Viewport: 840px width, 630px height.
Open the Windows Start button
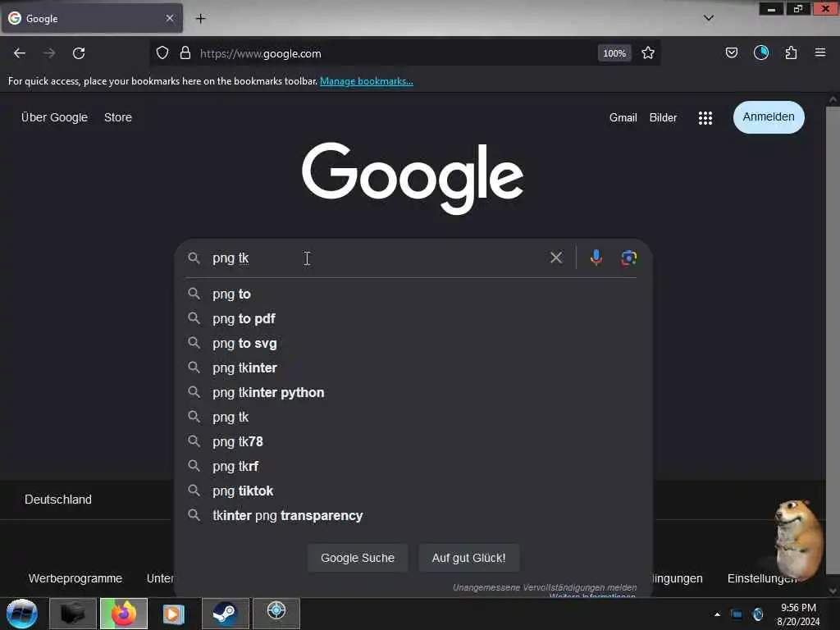click(x=22, y=614)
